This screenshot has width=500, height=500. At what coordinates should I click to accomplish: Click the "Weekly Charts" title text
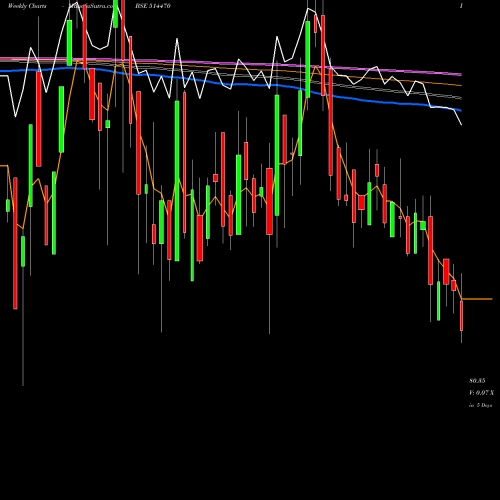pyautogui.click(x=27, y=6)
